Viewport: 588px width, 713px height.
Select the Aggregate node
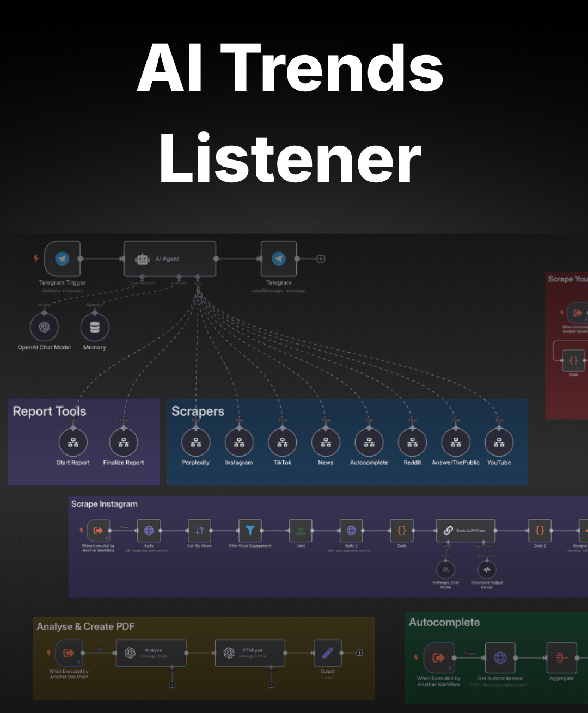[562, 658]
